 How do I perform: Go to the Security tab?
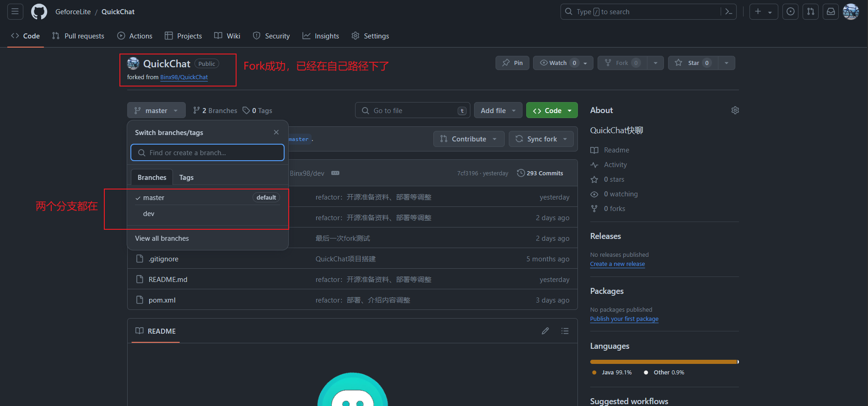(x=271, y=36)
